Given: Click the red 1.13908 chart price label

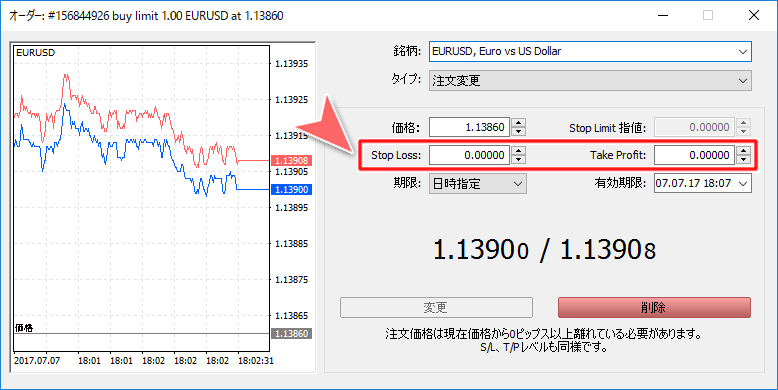Looking at the screenshot, I should [x=291, y=161].
